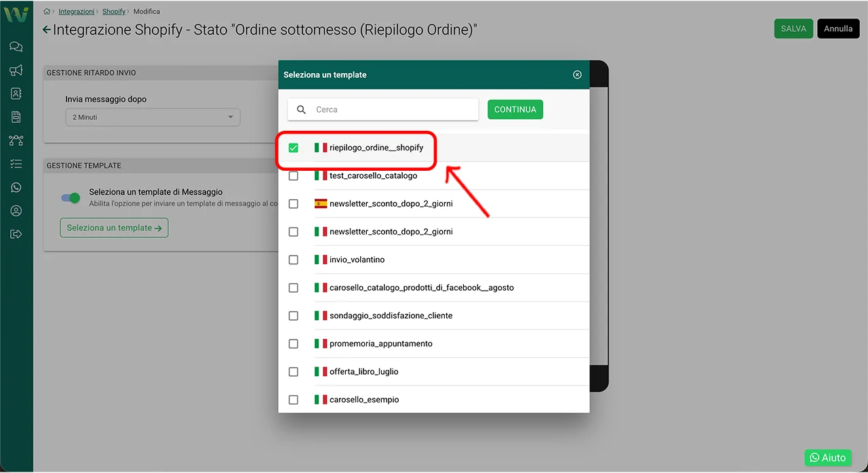Open the Aiuto help button
Screen dimensions: 868x473
(x=827, y=457)
